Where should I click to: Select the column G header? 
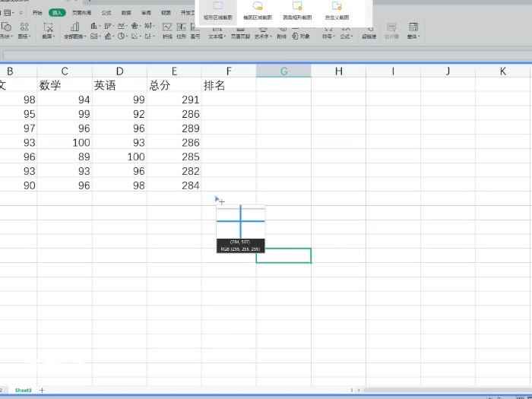coord(283,71)
